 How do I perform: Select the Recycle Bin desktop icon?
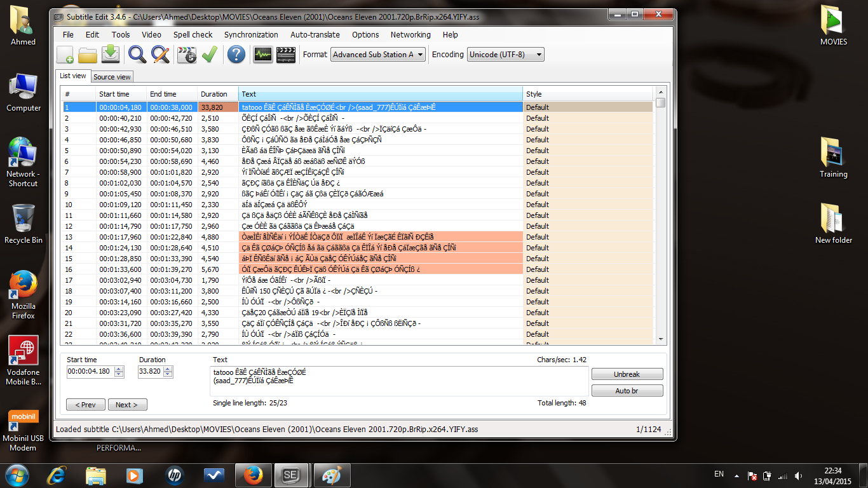[24, 224]
